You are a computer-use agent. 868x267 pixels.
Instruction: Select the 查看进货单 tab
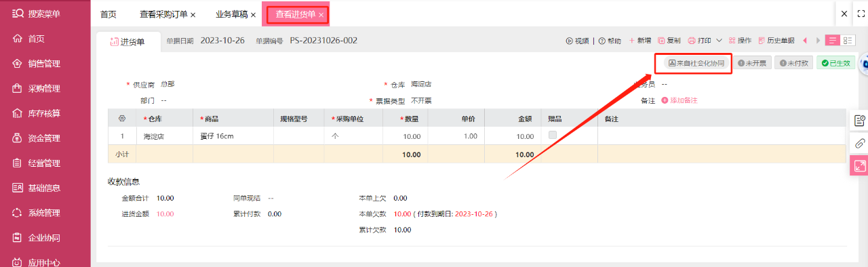coord(296,14)
